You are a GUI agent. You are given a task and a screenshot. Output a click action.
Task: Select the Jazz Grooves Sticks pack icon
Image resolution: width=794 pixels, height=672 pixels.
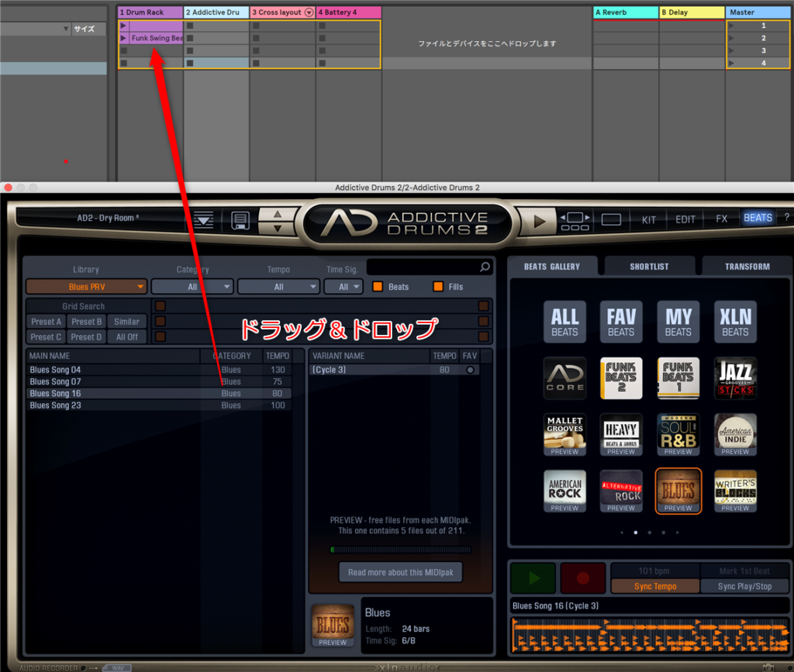pyautogui.click(x=734, y=378)
